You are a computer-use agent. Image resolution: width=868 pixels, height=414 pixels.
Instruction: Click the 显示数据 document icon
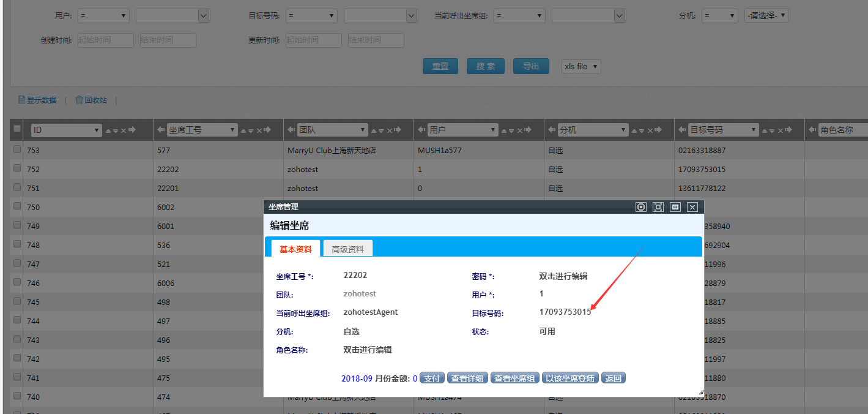(21, 100)
